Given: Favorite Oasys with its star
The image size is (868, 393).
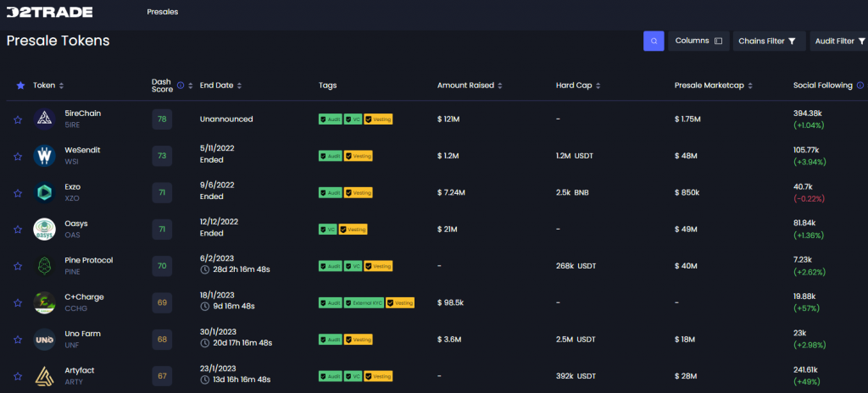Looking at the screenshot, I should point(18,230).
